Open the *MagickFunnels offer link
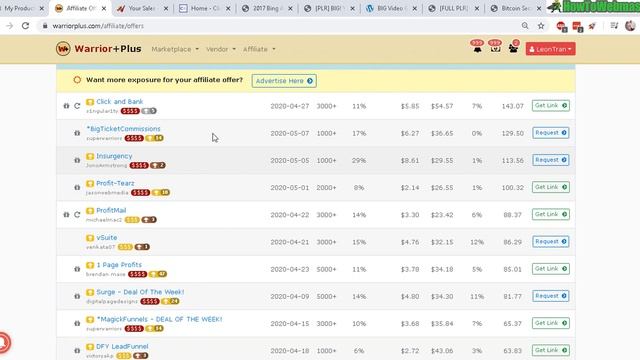This screenshot has height=360, width=640. coord(159,319)
